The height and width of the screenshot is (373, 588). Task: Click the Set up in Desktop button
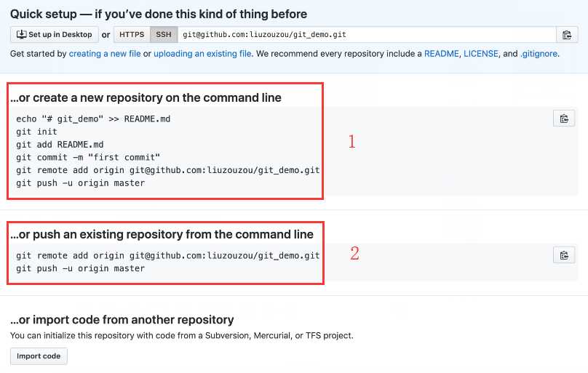pos(55,35)
